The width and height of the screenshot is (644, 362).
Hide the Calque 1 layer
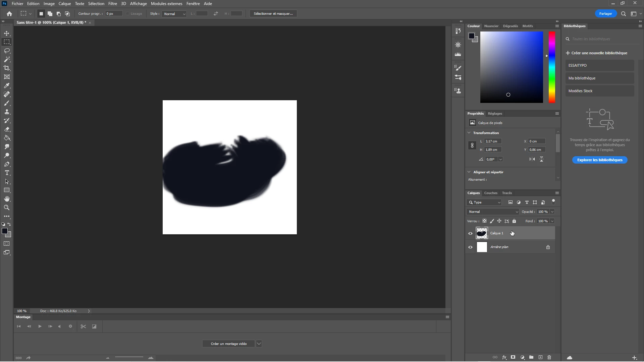pyautogui.click(x=470, y=233)
